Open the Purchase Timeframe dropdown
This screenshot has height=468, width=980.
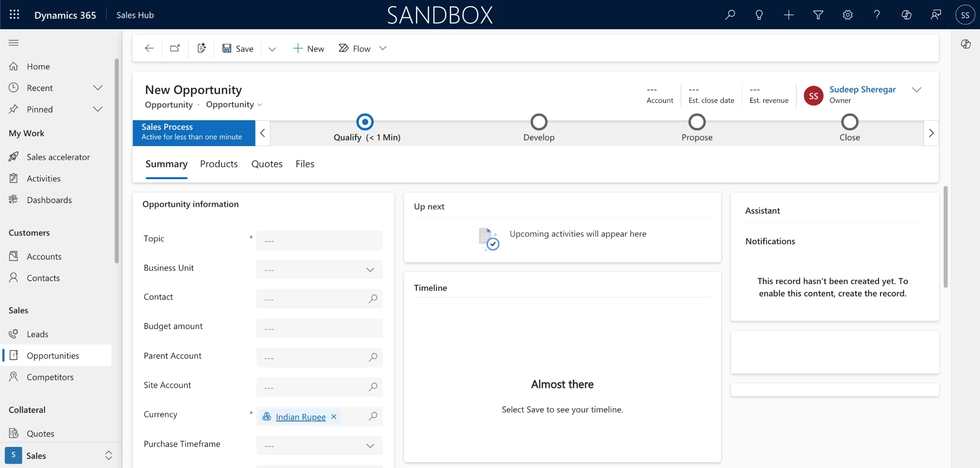319,445
